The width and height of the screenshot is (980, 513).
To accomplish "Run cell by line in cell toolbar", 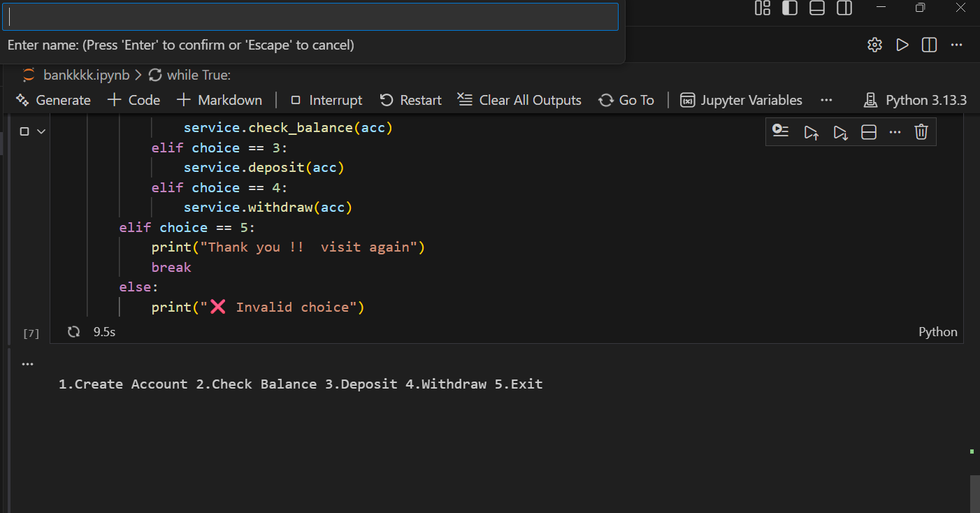I will click(781, 131).
